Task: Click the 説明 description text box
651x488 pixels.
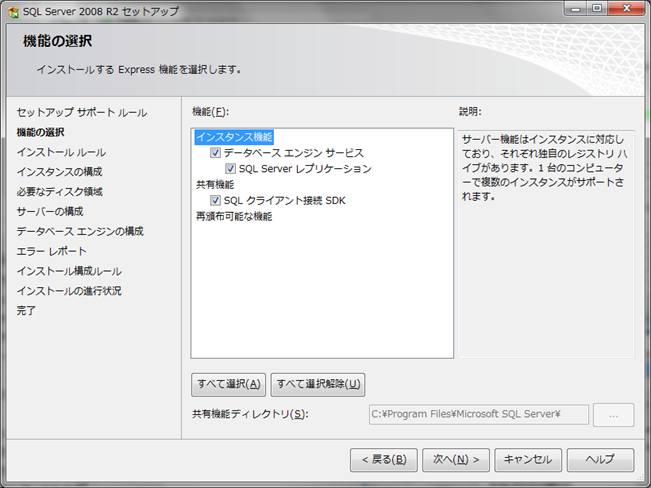Action: [x=546, y=244]
